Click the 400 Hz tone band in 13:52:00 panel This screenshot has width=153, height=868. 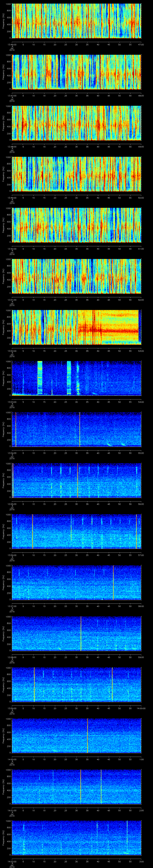pyautogui.click(x=108, y=331)
